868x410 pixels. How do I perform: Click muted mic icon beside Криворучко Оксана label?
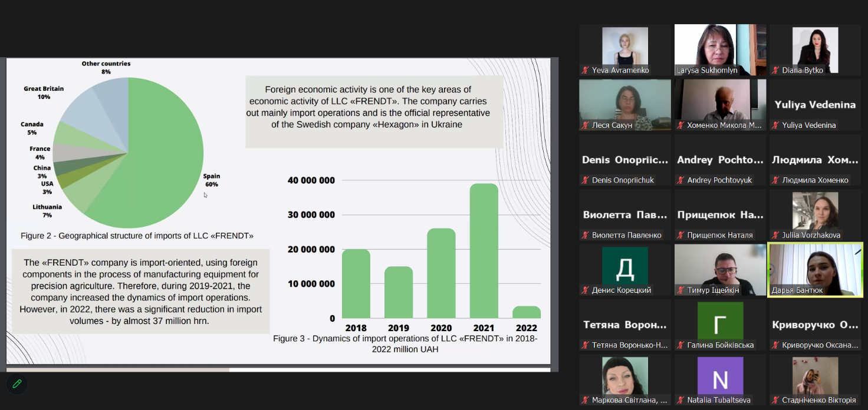coord(776,345)
